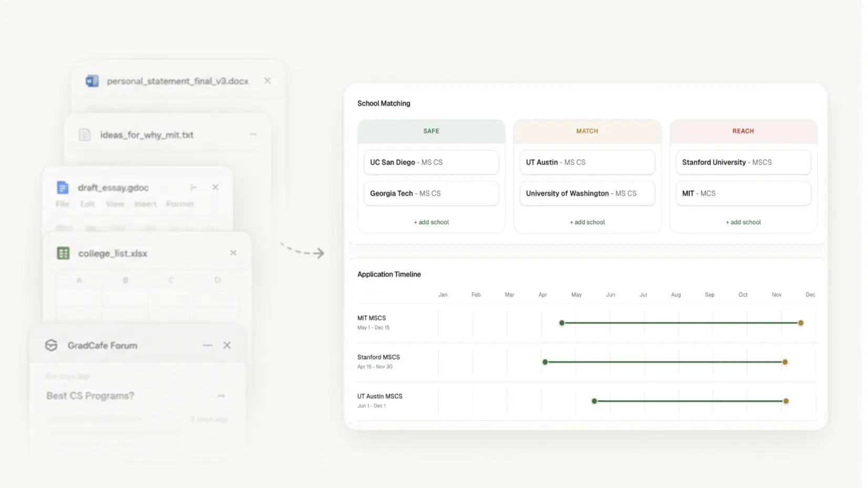The image size is (868, 488).
Task: Open the University of Washington MS CS card
Action: pos(587,193)
